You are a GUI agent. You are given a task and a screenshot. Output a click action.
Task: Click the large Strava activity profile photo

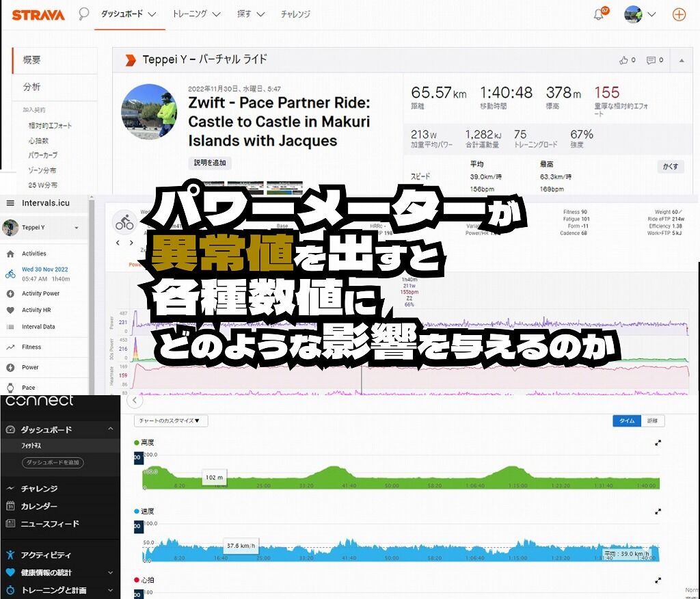[x=148, y=111]
